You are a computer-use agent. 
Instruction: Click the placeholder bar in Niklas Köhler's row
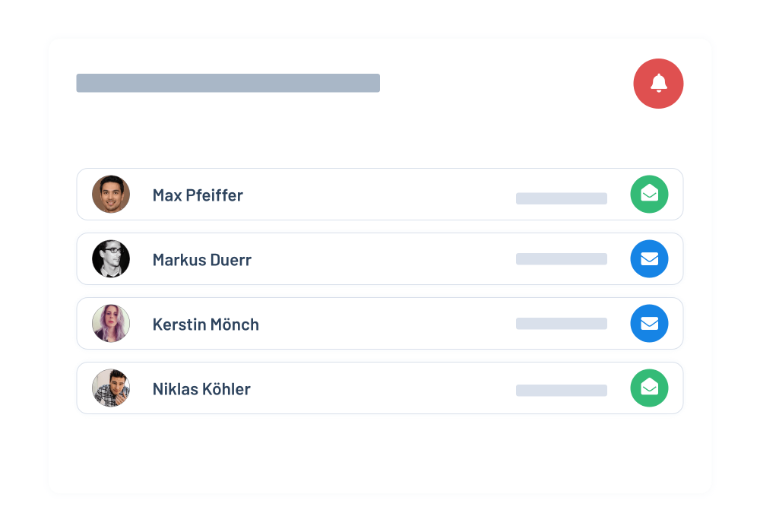(x=561, y=391)
